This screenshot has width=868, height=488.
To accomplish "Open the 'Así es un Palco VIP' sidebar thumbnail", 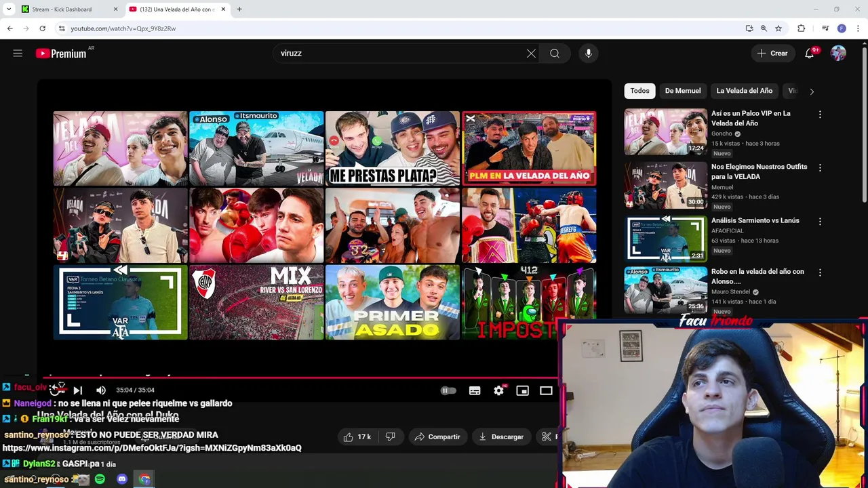I will 665,131.
